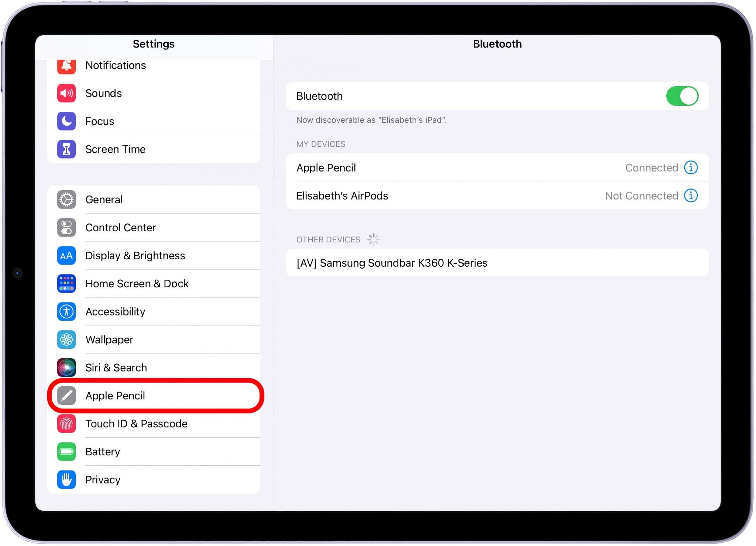This screenshot has width=756, height=546.
Task: Open Wallpaper settings
Action: 154,339
